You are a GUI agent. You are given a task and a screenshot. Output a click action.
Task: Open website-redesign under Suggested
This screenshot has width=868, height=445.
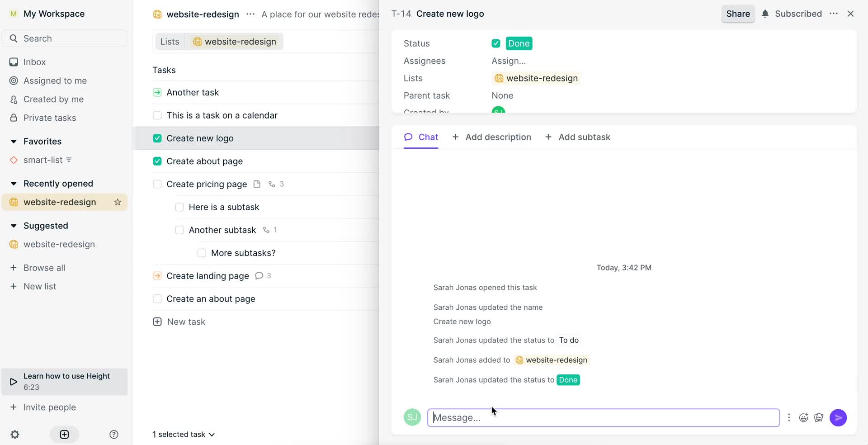(x=59, y=244)
